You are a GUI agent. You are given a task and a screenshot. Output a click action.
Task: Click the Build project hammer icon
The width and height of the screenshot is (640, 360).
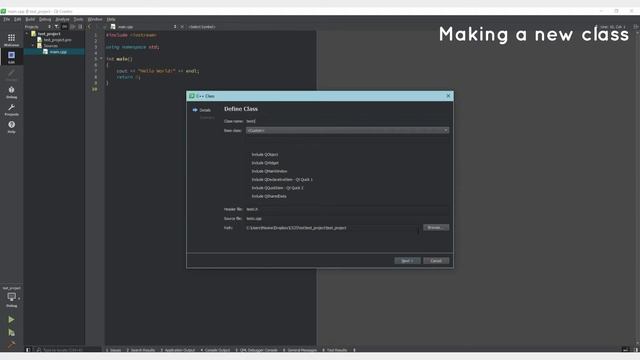click(x=11, y=344)
